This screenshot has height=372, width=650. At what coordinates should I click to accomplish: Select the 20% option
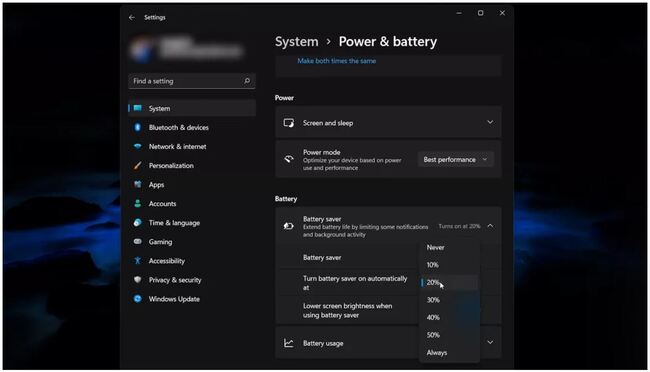[449, 282]
